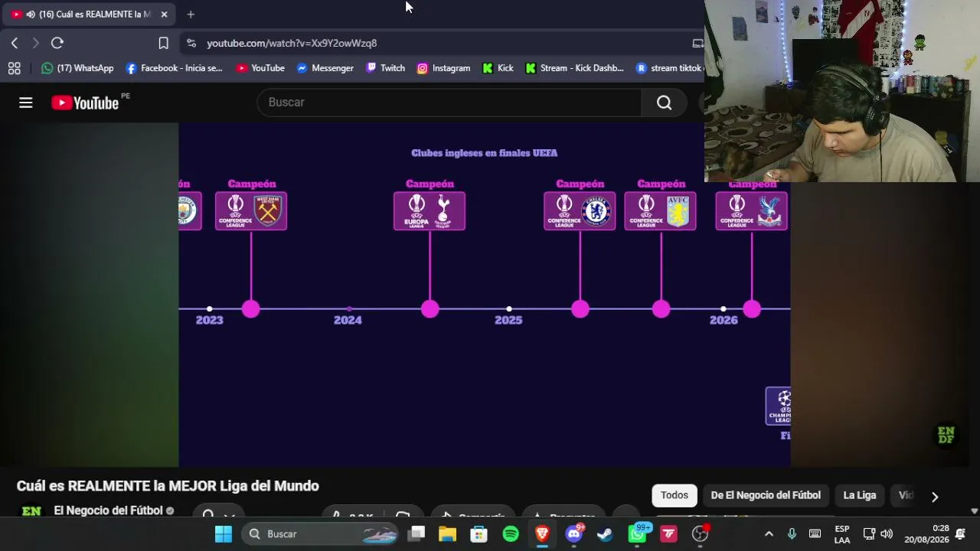The image size is (980, 551).
Task: Click timeline dot below West Ham card
Action: tap(250, 308)
